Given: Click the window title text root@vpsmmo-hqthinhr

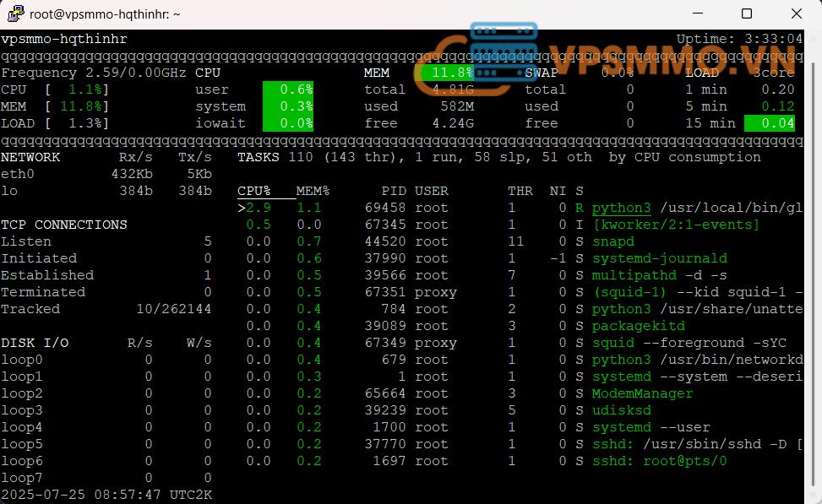Looking at the screenshot, I should click(105, 14).
